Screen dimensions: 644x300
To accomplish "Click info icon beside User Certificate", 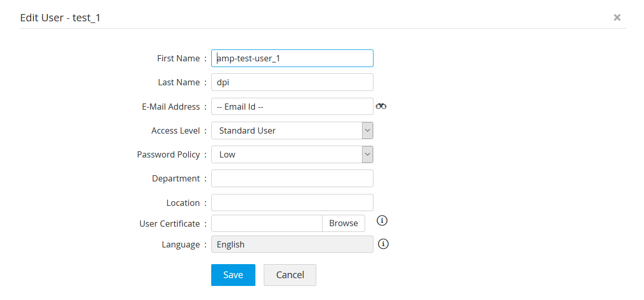I will tap(382, 220).
